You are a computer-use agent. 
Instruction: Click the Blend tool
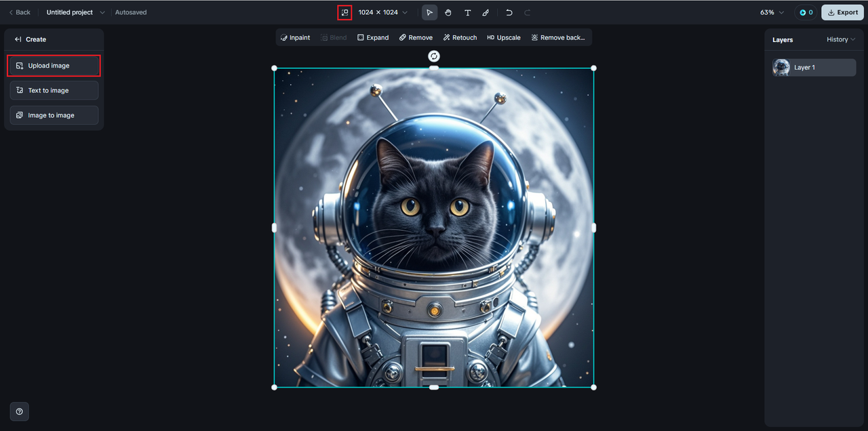334,37
